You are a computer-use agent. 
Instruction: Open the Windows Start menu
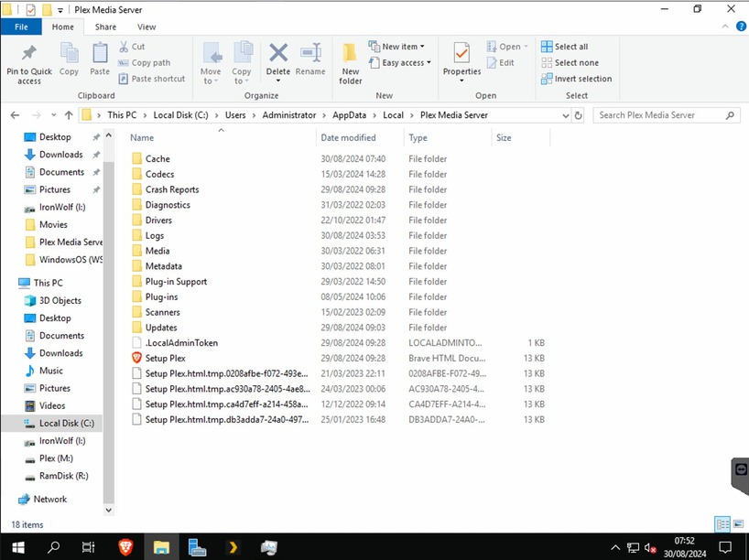coord(17,547)
